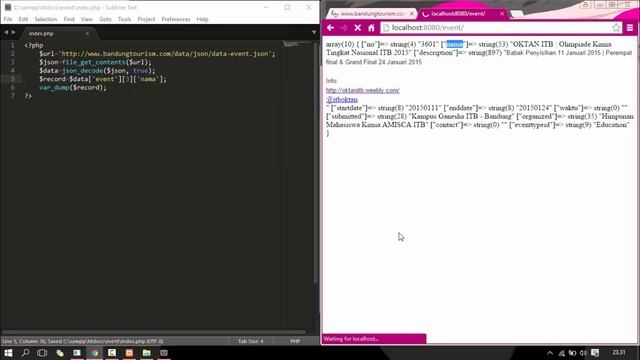The image size is (640, 360).
Task: Stop page loading with X icon
Action: point(358,28)
